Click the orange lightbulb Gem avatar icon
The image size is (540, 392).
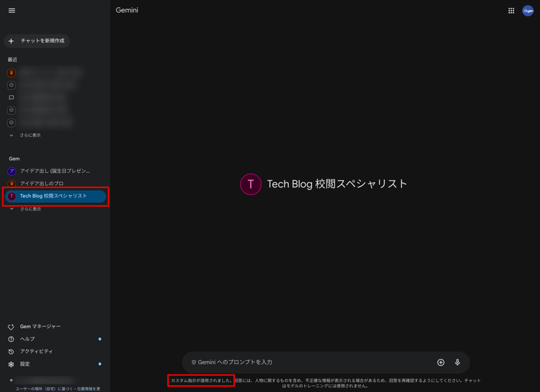tap(11, 184)
